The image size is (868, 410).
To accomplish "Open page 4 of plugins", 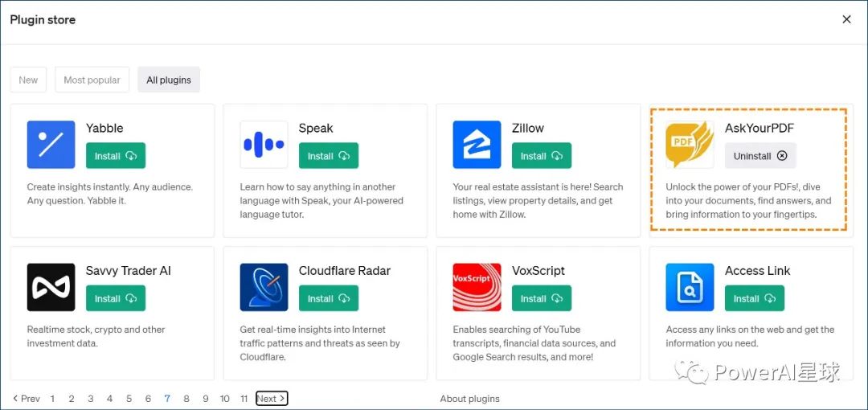I will 109,399.
